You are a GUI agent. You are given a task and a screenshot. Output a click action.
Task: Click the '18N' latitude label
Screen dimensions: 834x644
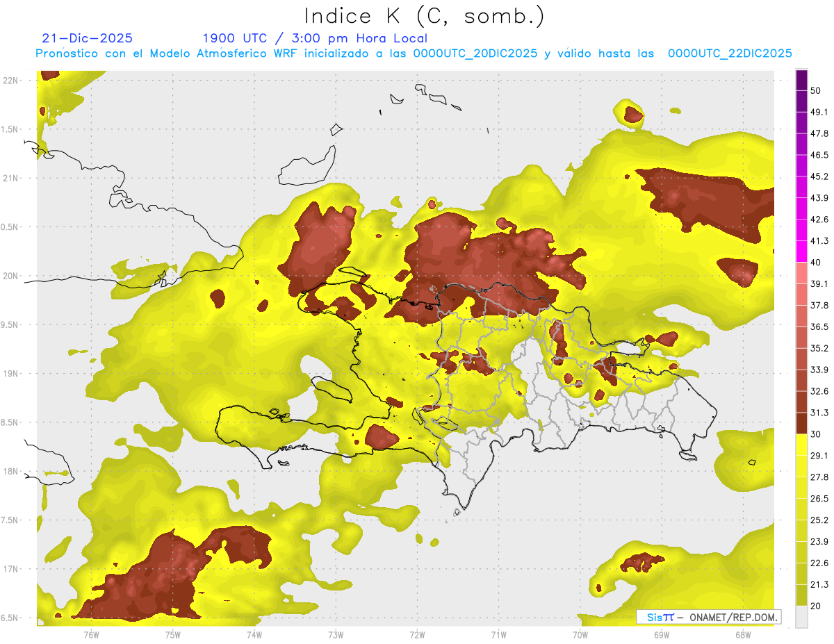point(10,472)
